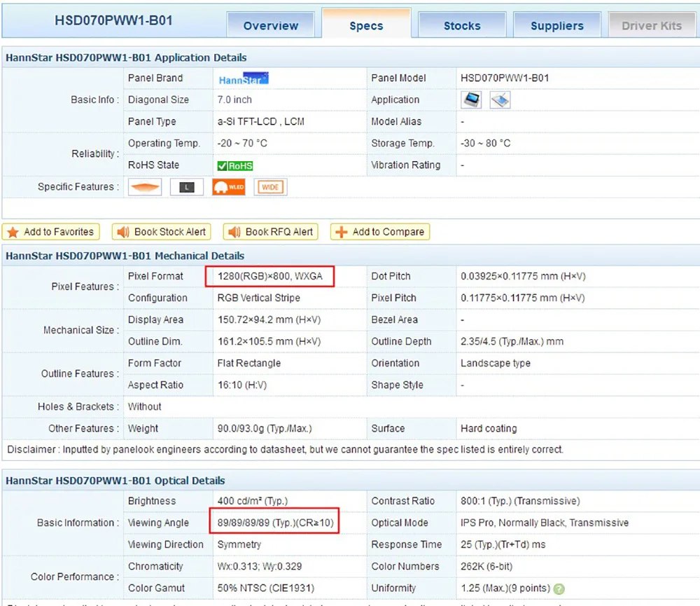Click the Outline Dim. value 161.2×105.5 mm

[269, 341]
